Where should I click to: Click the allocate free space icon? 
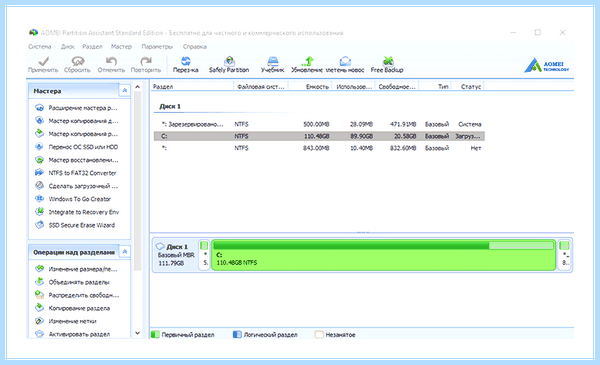[x=39, y=295]
